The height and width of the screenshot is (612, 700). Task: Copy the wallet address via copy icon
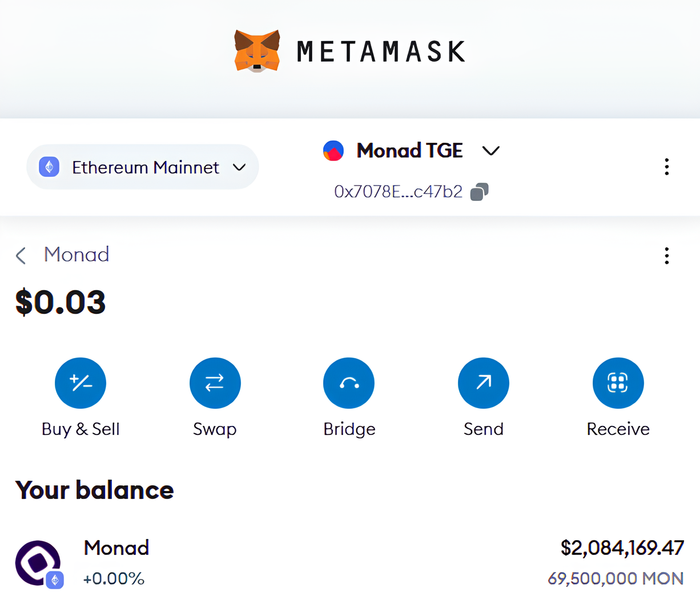[x=480, y=192]
